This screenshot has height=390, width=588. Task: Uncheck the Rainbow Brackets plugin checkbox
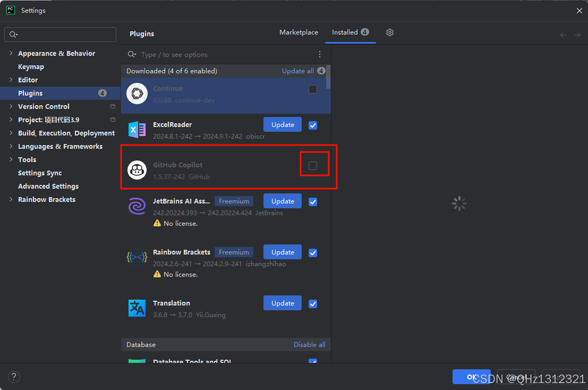313,253
